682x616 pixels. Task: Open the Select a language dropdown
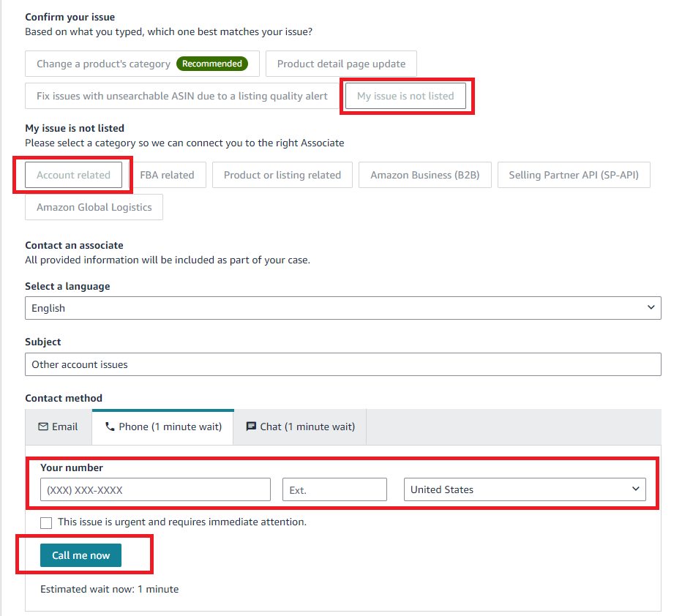point(342,307)
